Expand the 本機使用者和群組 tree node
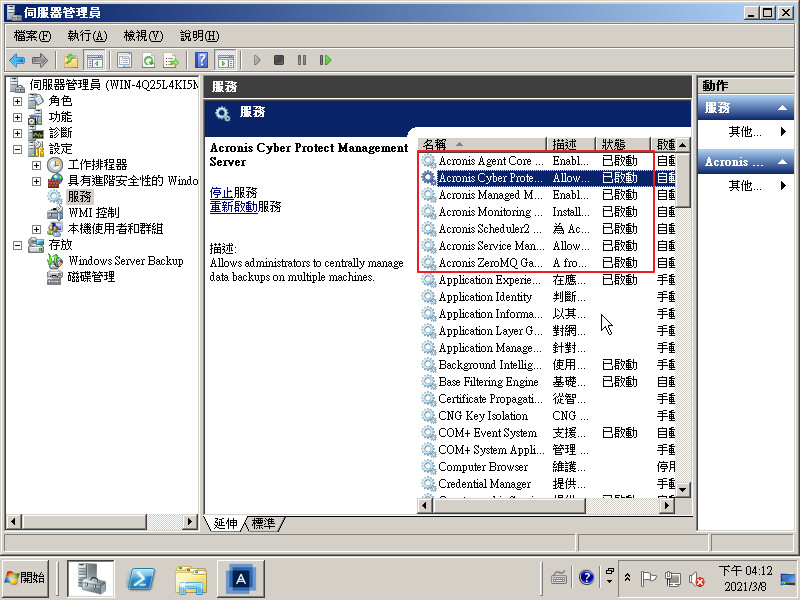The image size is (800, 600). 36,229
